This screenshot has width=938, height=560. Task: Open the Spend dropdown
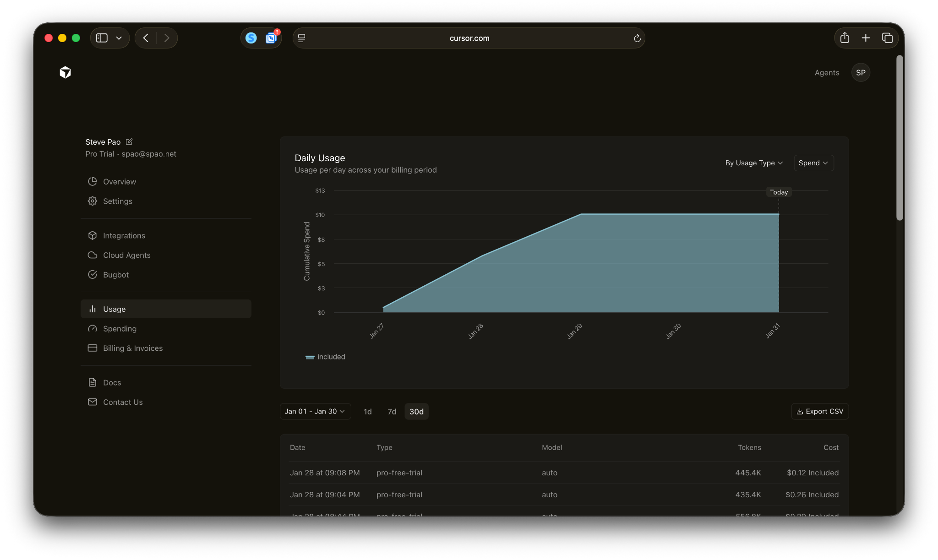813,163
